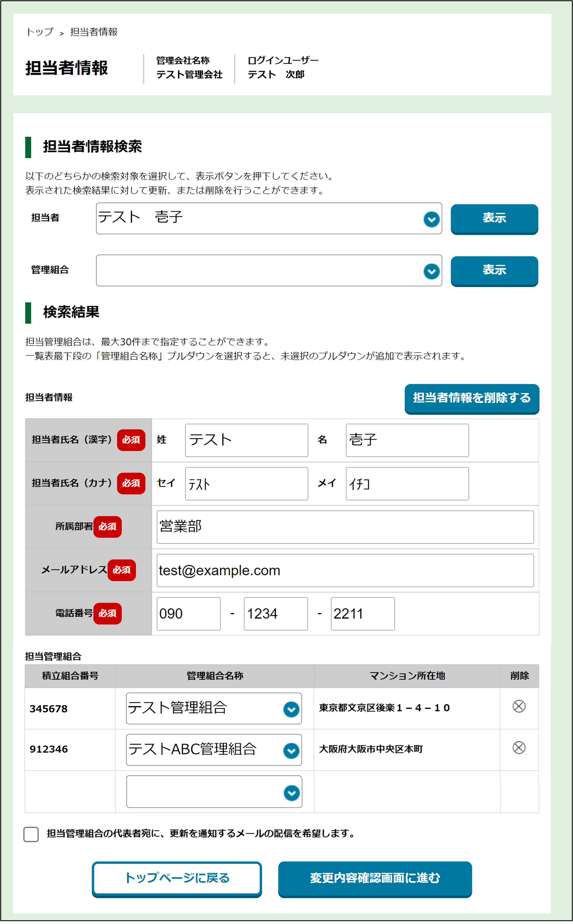Click the 姓 input field containing テスト
The height and width of the screenshot is (924, 573).
[246, 440]
